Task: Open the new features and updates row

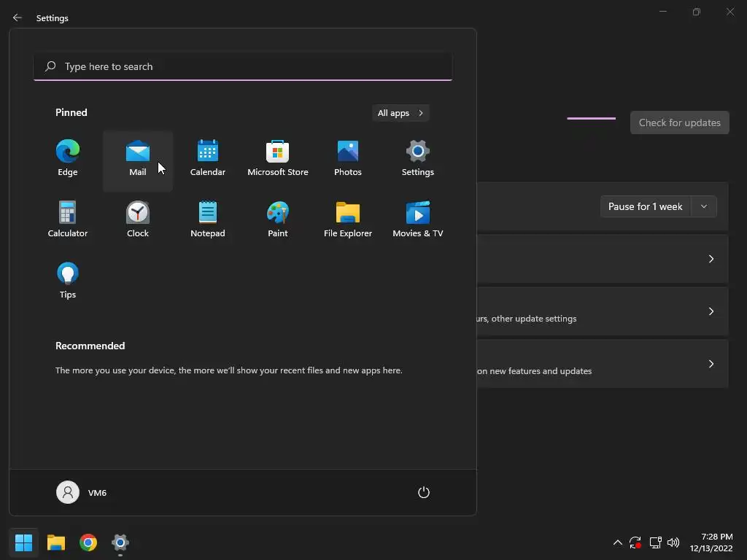Action: 602,363
